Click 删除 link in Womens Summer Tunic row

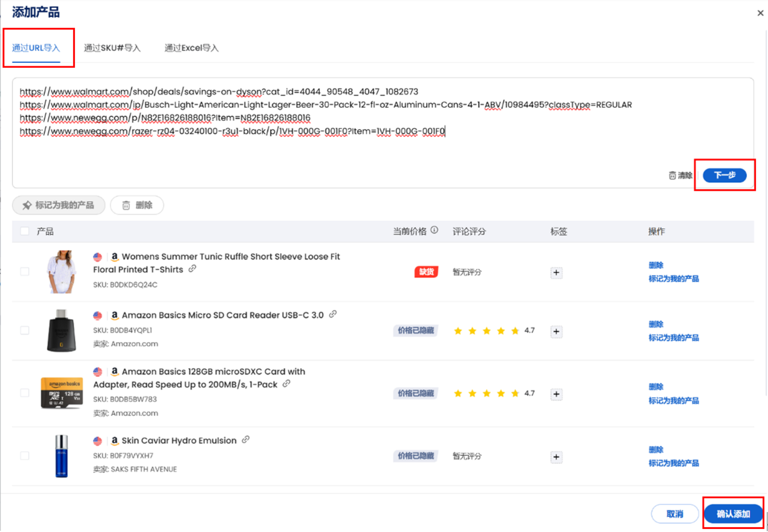(x=656, y=265)
